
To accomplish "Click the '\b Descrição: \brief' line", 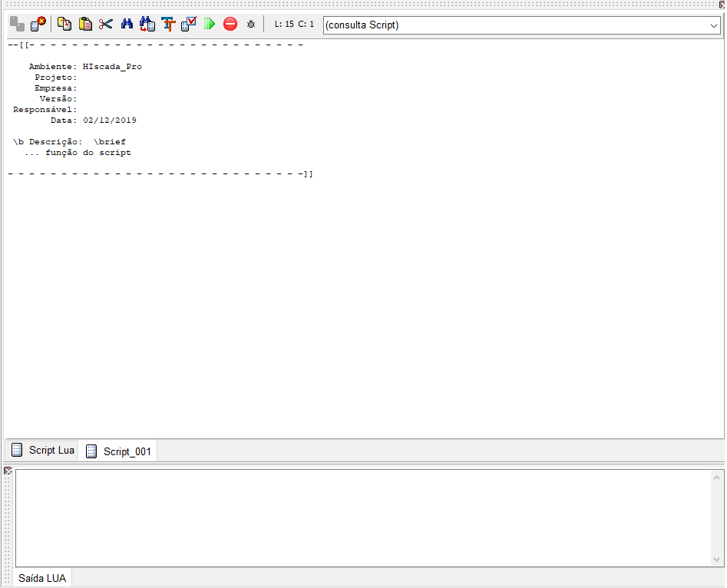I will [70, 142].
